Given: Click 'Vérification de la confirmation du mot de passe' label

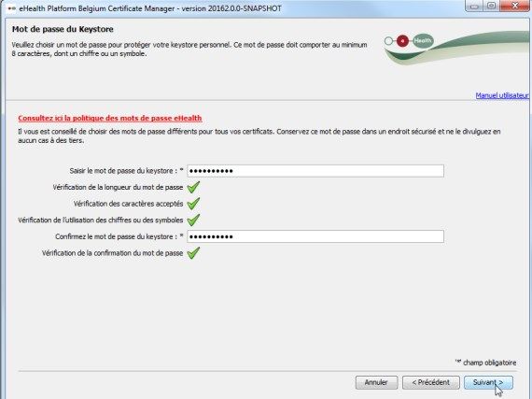Looking at the screenshot, I should point(112,253).
